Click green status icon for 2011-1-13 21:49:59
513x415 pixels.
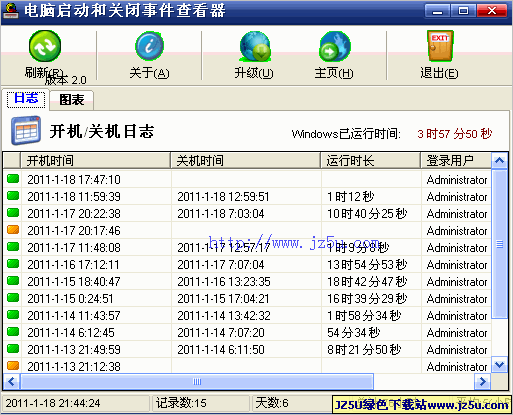tap(13, 349)
